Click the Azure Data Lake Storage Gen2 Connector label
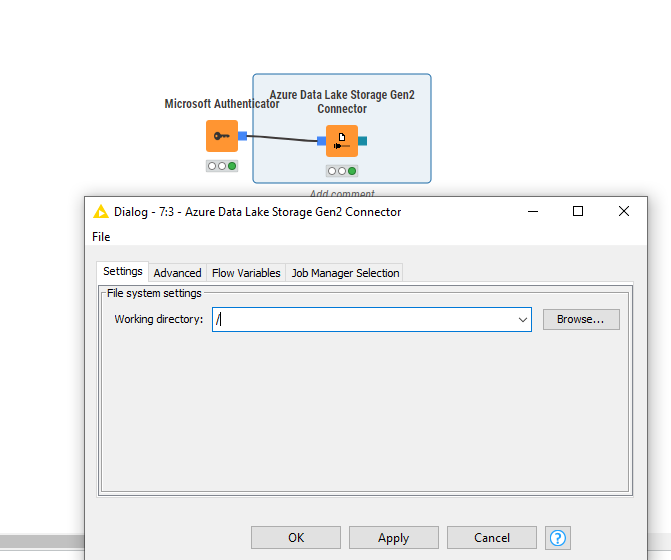Viewport: 671px width, 560px height. click(x=342, y=101)
